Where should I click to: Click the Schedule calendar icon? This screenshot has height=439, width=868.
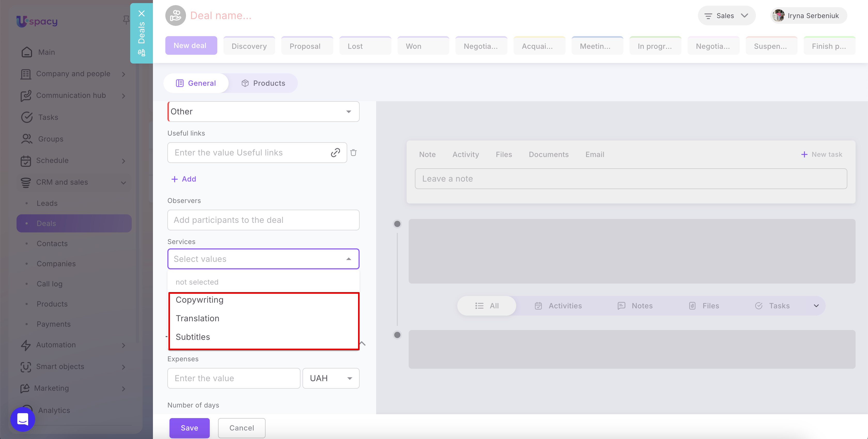click(x=26, y=161)
